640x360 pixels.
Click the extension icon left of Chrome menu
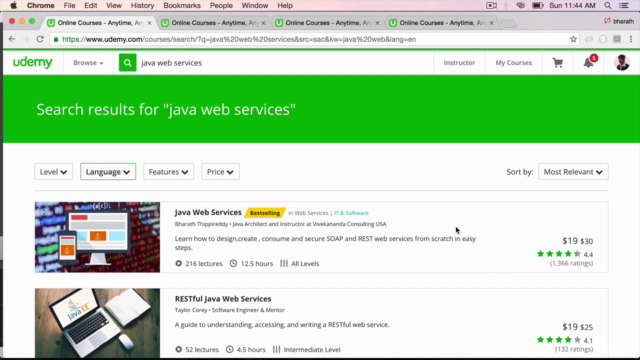coord(617,39)
